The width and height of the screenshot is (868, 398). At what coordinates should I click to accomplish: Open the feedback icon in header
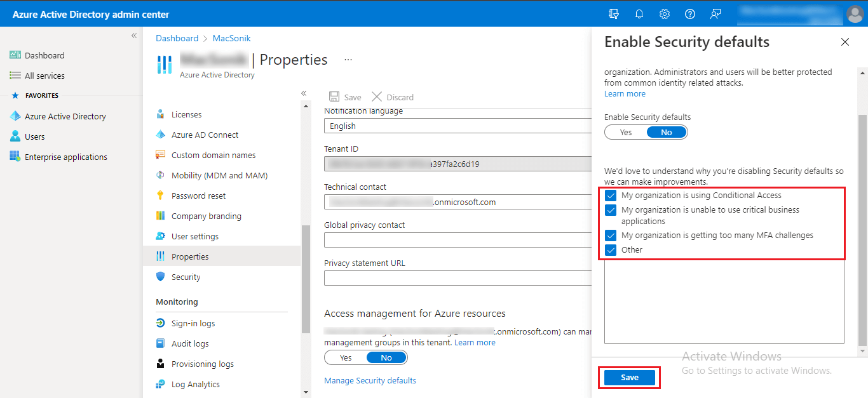pyautogui.click(x=716, y=14)
